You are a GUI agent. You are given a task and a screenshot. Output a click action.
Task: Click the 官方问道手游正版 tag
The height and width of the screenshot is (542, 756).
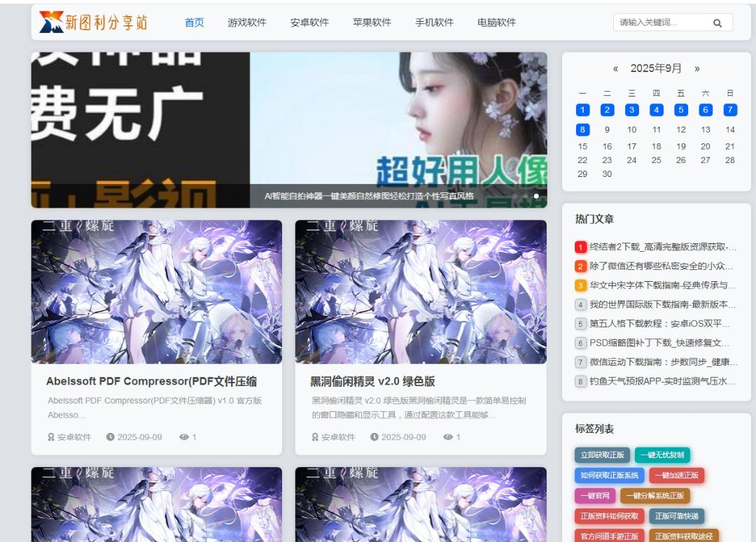(x=610, y=536)
